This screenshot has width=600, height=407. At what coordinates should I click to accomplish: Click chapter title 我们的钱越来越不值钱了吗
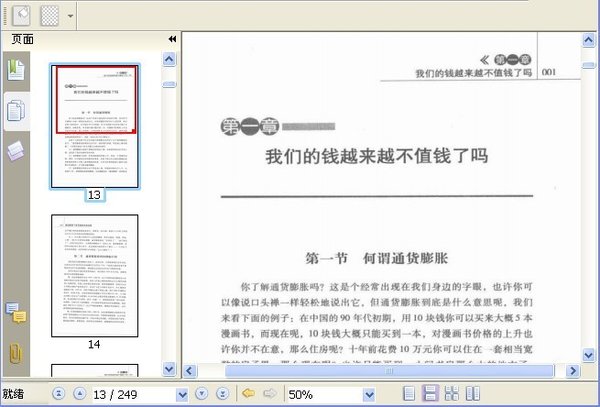coord(377,156)
